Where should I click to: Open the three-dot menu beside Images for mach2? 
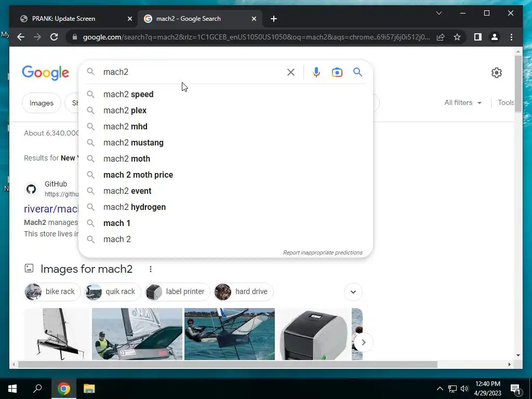coord(151,269)
